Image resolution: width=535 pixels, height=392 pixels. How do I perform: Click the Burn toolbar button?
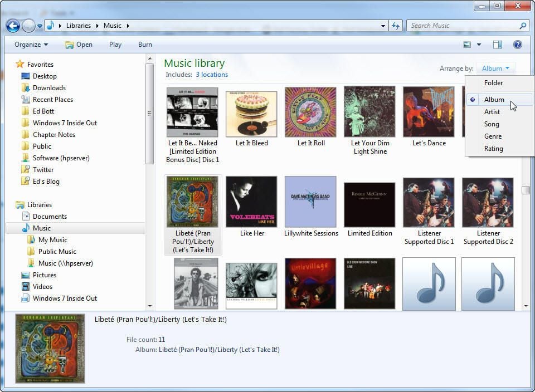click(145, 45)
